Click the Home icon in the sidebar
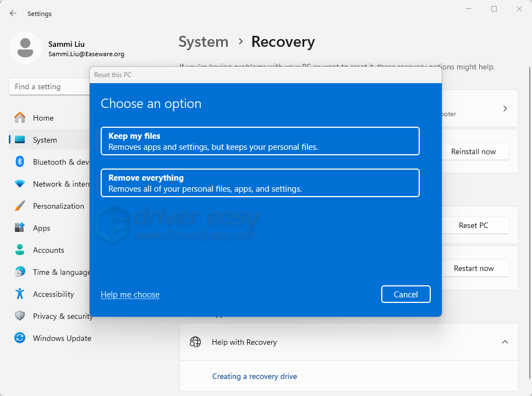 coord(20,118)
